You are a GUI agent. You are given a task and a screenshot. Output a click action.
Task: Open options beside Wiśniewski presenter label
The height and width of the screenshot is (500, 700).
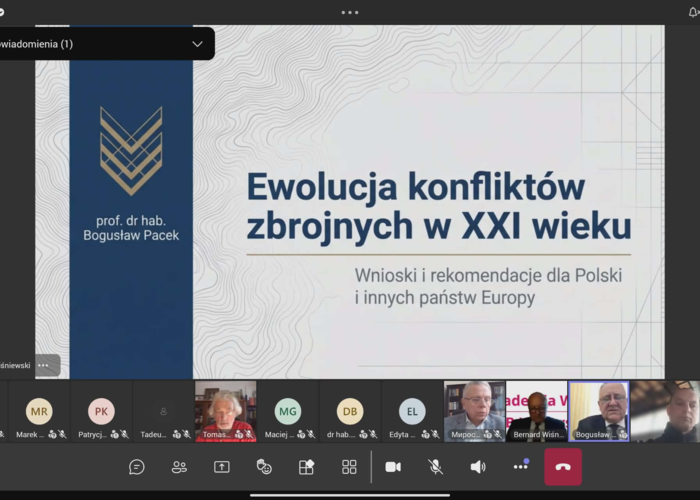point(43,365)
